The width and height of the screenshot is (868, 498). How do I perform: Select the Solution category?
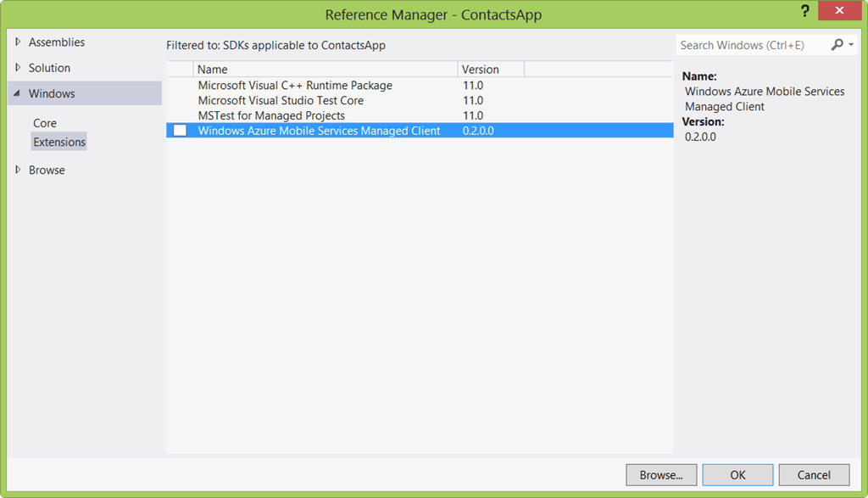tap(49, 68)
